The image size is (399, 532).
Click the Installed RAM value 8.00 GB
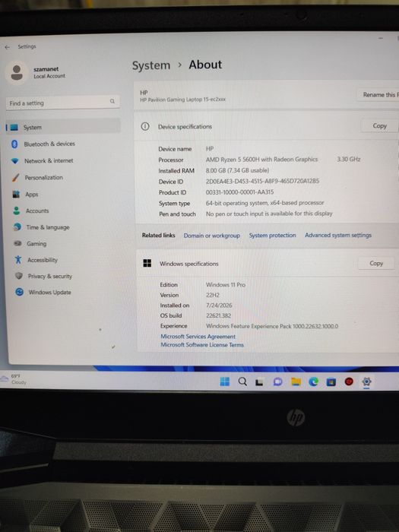pyautogui.click(x=237, y=170)
